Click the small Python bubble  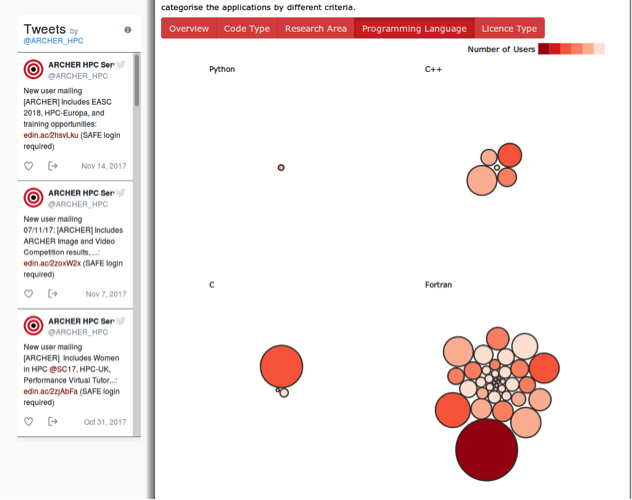coord(281,167)
